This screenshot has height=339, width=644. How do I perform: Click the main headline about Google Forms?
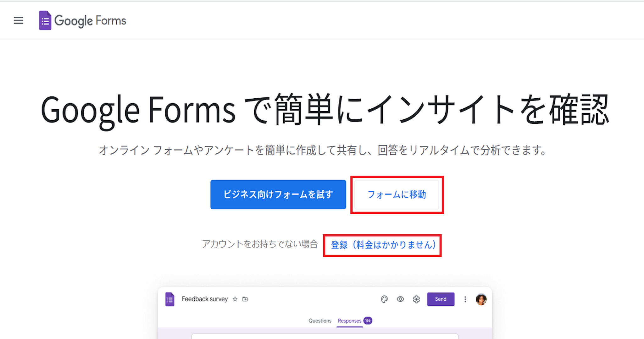click(325, 110)
